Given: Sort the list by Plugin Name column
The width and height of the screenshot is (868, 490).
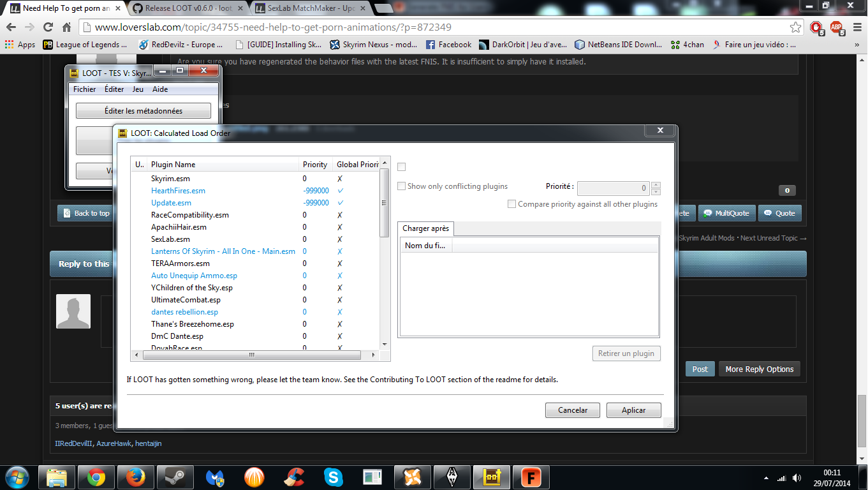Looking at the screenshot, I should [223, 165].
